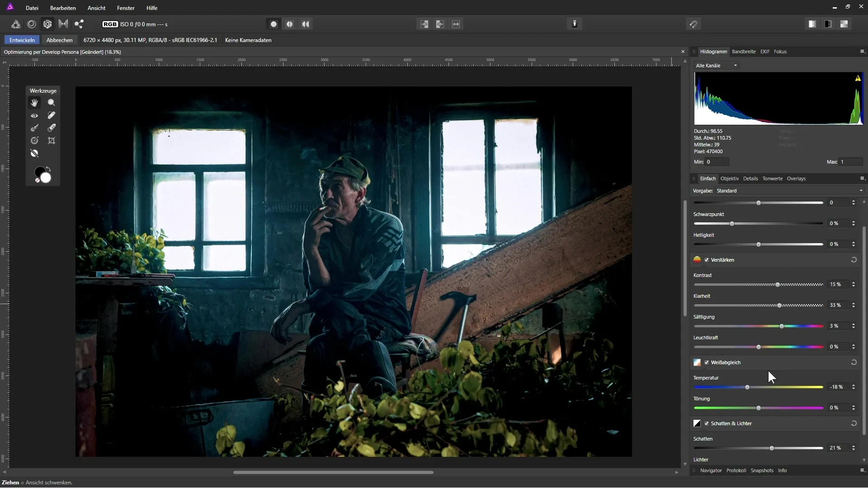Open the Datei menu
The width and height of the screenshot is (868, 488).
(32, 8)
